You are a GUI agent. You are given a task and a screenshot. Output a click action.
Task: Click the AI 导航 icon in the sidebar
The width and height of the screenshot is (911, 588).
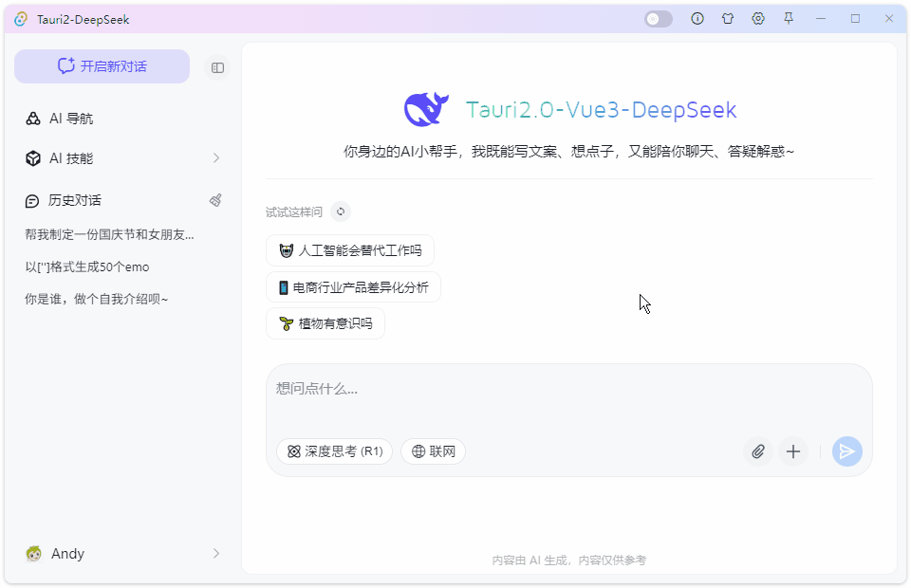[x=33, y=119]
